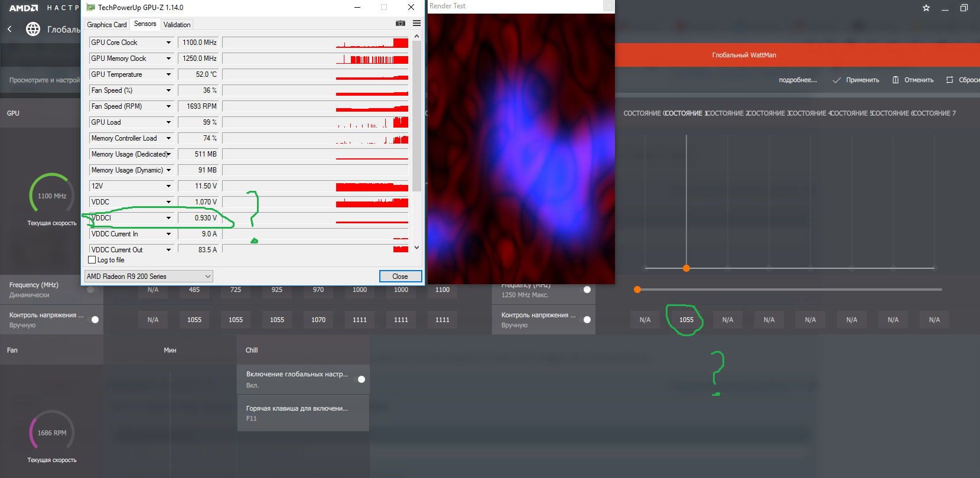Expand the Memory Usage (Dynamic) dropdown
This screenshot has height=478, width=980.
pos(168,170)
